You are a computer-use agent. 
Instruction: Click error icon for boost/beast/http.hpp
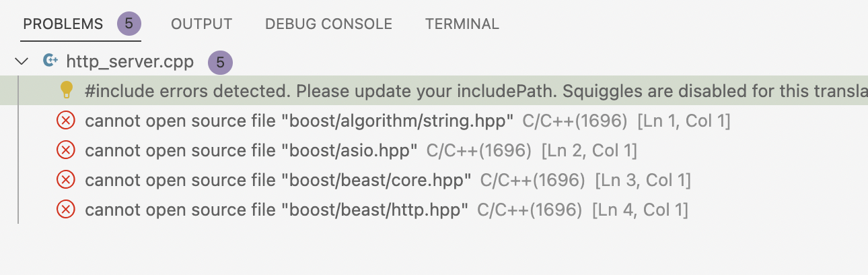[x=66, y=210]
